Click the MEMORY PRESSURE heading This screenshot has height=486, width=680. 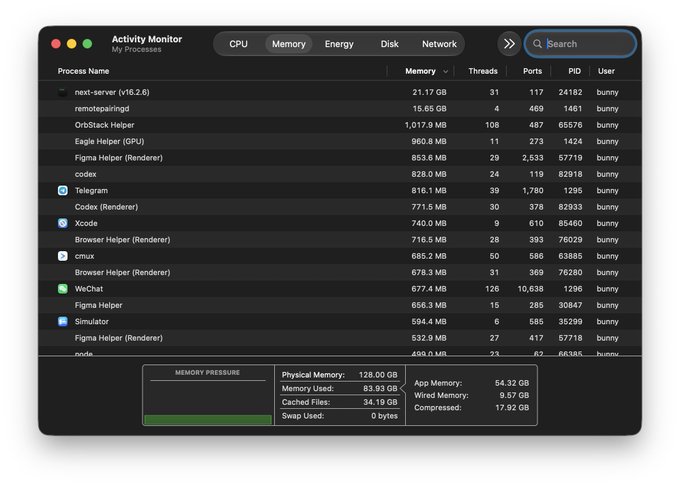coord(207,372)
